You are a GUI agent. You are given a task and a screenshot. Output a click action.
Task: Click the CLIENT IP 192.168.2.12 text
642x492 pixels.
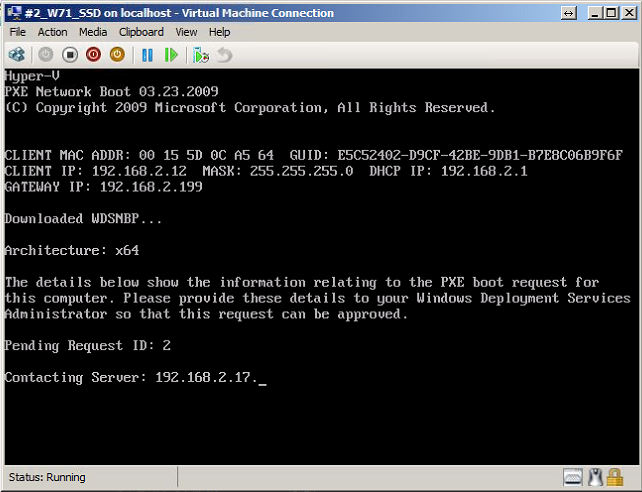(x=95, y=171)
